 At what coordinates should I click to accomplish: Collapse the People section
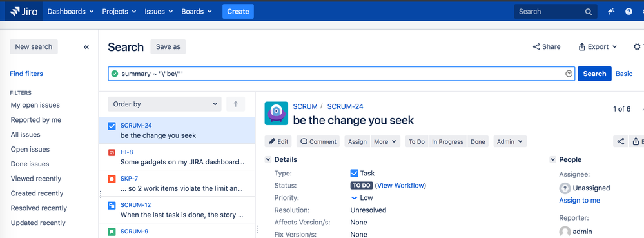pos(552,159)
